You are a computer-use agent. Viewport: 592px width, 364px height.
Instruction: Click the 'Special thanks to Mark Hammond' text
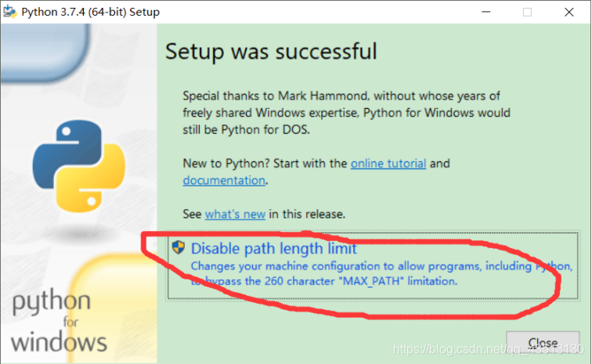[346, 113]
